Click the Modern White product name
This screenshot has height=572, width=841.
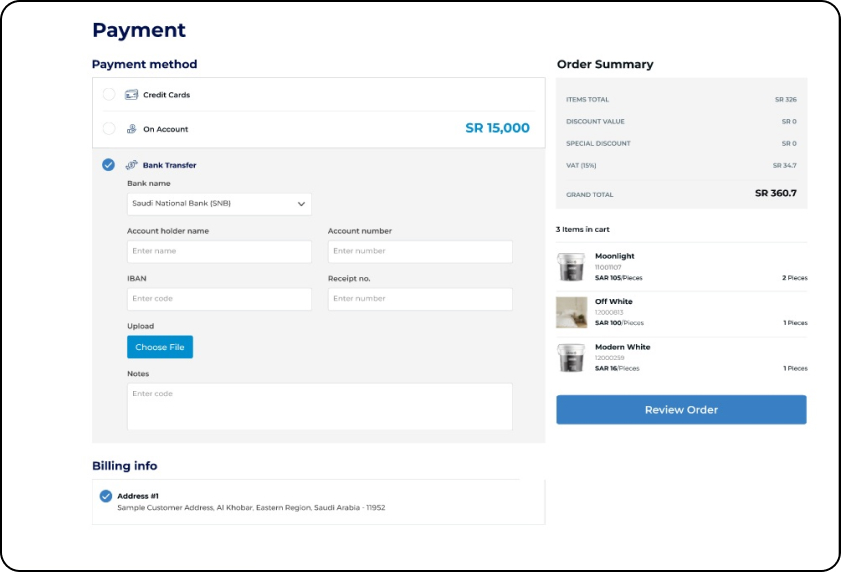tap(622, 347)
